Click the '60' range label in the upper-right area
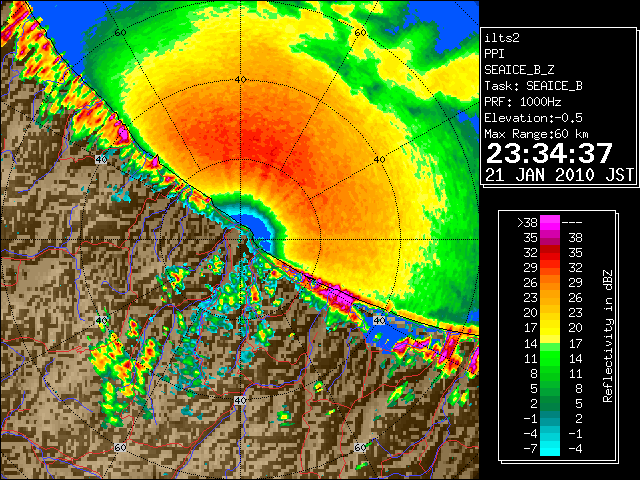Image resolution: width=640 pixels, height=480 pixels. point(360,33)
